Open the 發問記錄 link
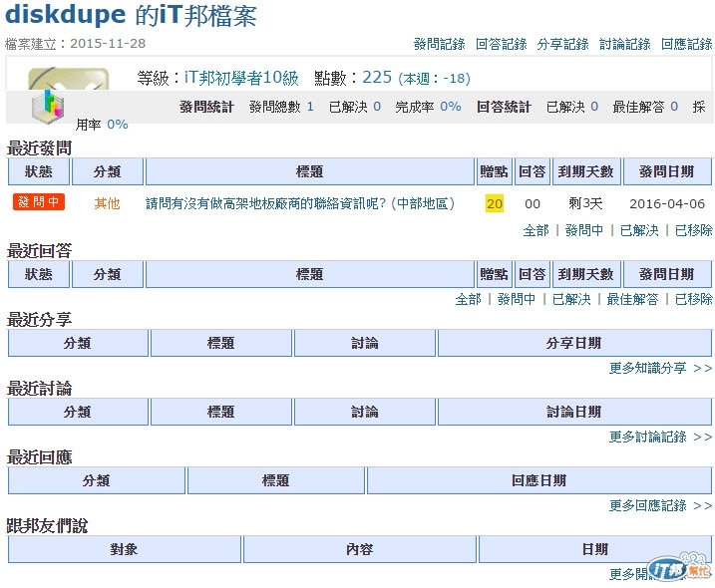Viewport: 715px width, 588px height. point(439,44)
